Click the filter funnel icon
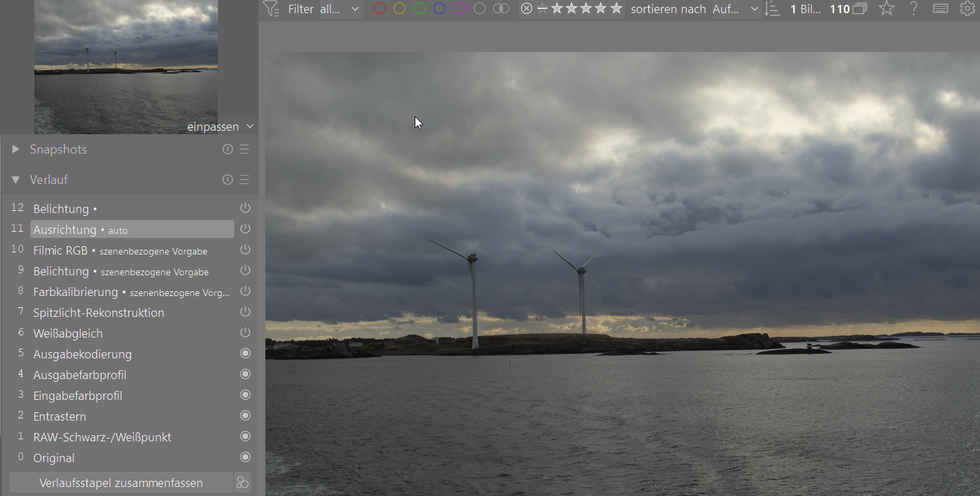Image resolution: width=980 pixels, height=496 pixels. tap(271, 8)
